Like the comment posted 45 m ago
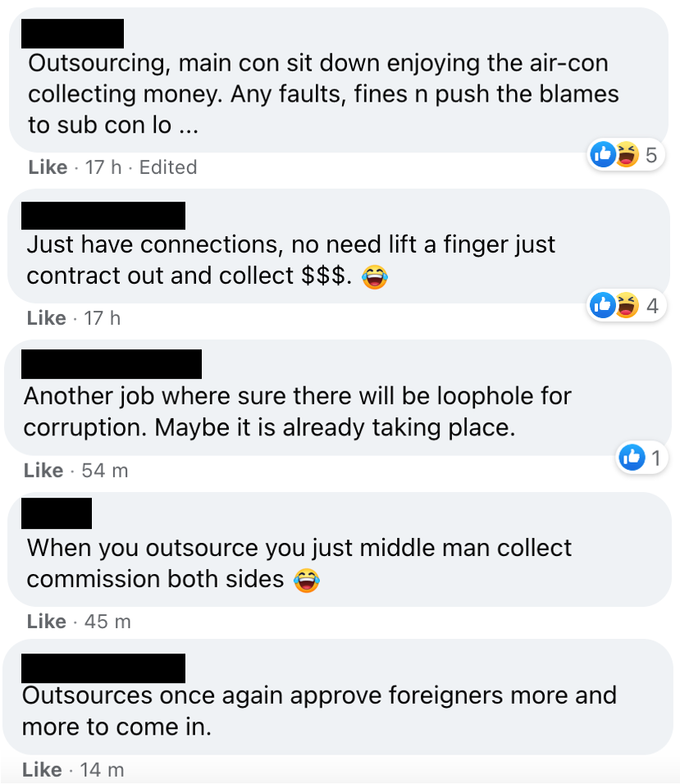Screen dimensions: 680x784 (x=46, y=622)
